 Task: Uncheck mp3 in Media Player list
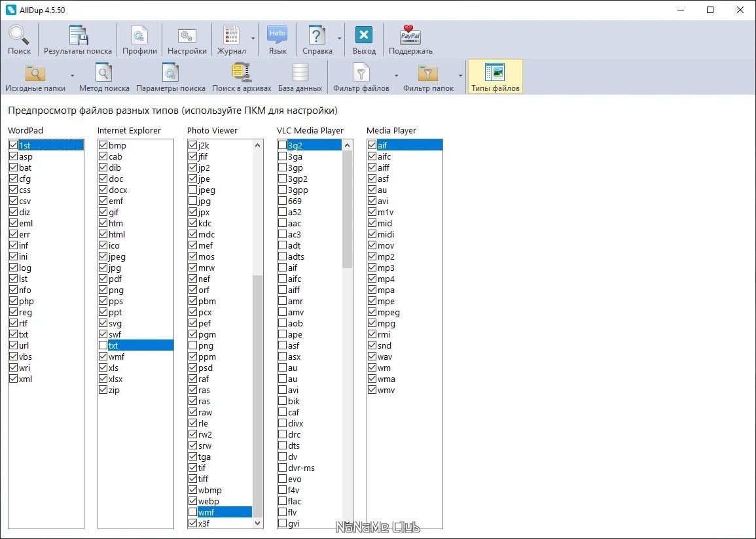tap(372, 268)
